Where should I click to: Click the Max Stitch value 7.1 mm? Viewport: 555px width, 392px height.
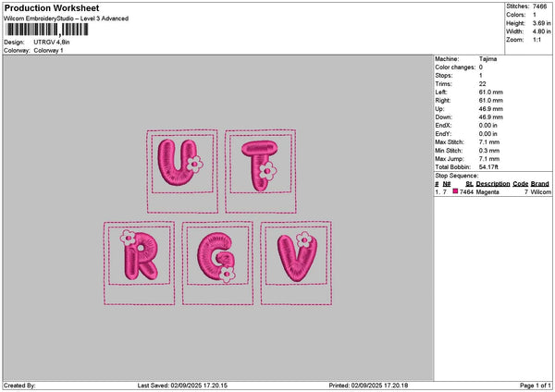click(x=489, y=141)
